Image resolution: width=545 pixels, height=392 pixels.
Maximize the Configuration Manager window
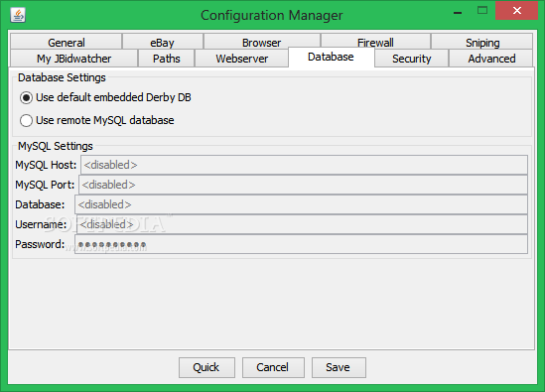point(482,11)
